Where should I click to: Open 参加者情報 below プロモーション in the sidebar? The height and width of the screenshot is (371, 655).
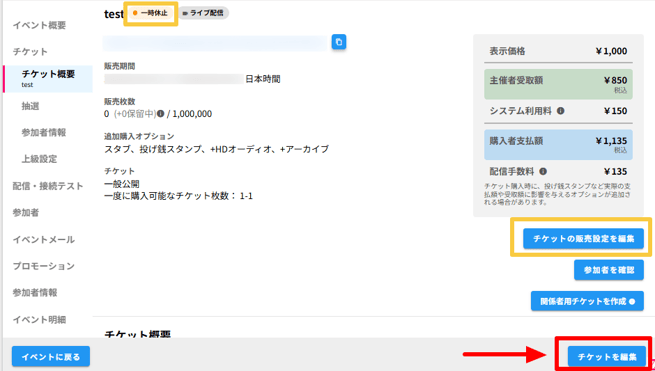(x=35, y=292)
